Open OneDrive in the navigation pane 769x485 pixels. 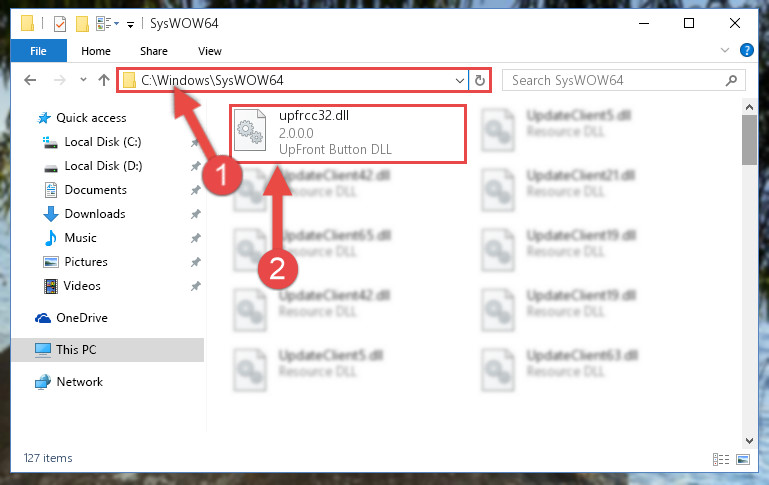tap(82, 318)
